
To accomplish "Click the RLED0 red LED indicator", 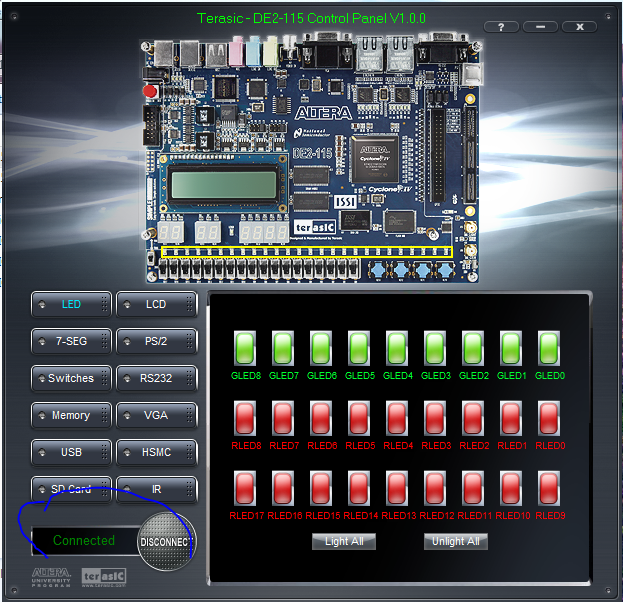I will click(549, 418).
